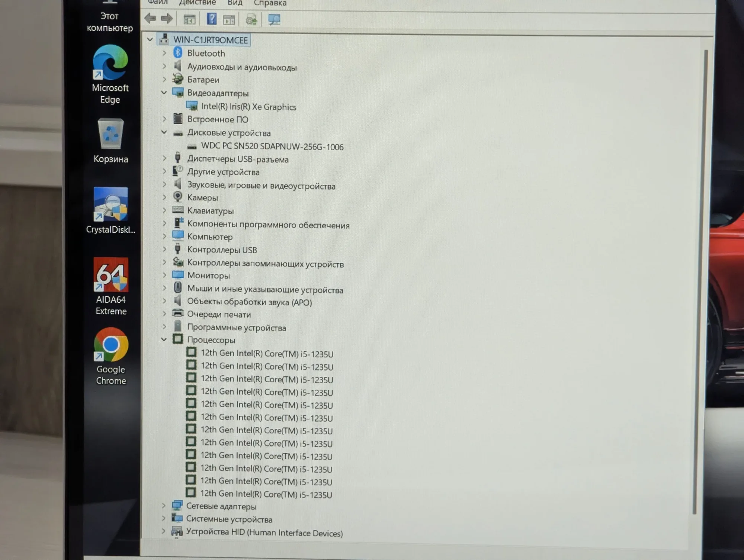Click the Forward arrow toolbar icon

coord(167,19)
